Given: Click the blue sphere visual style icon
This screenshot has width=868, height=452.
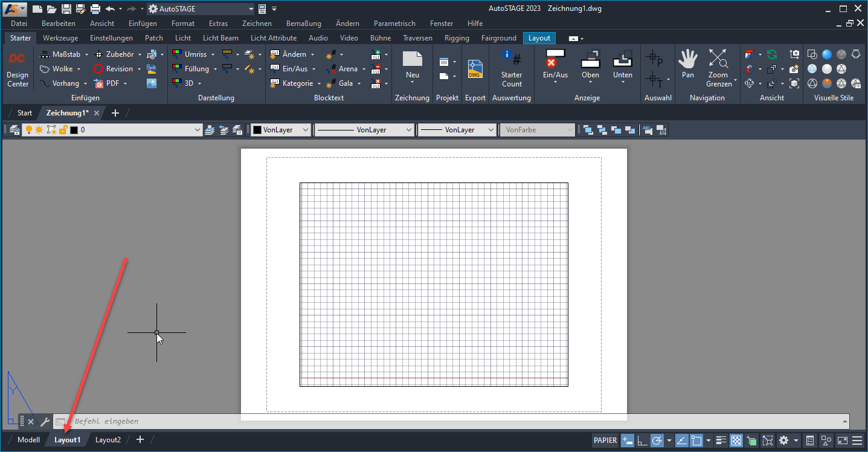Looking at the screenshot, I should pyautogui.click(x=827, y=54).
